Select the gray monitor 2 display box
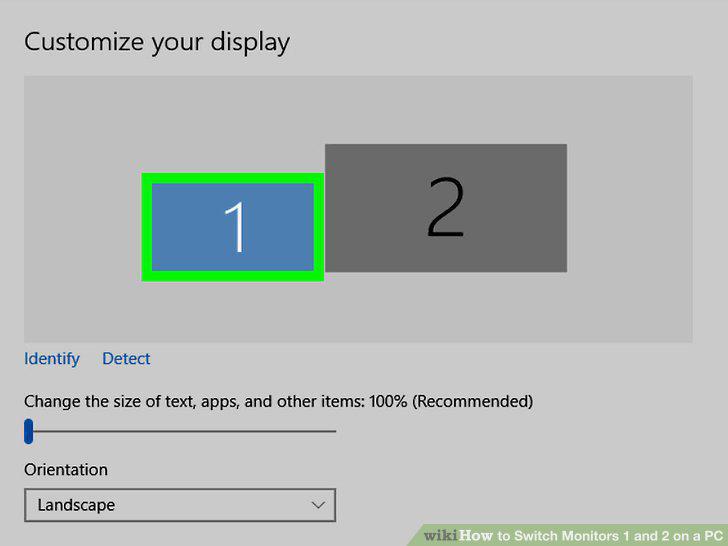The width and height of the screenshot is (728, 546). (x=446, y=208)
